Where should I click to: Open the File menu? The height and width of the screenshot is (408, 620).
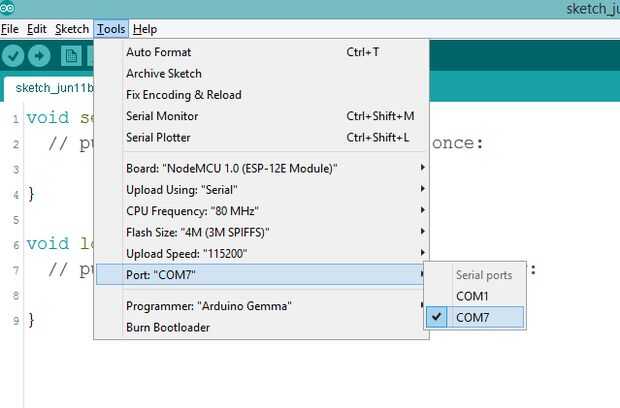(x=9, y=29)
